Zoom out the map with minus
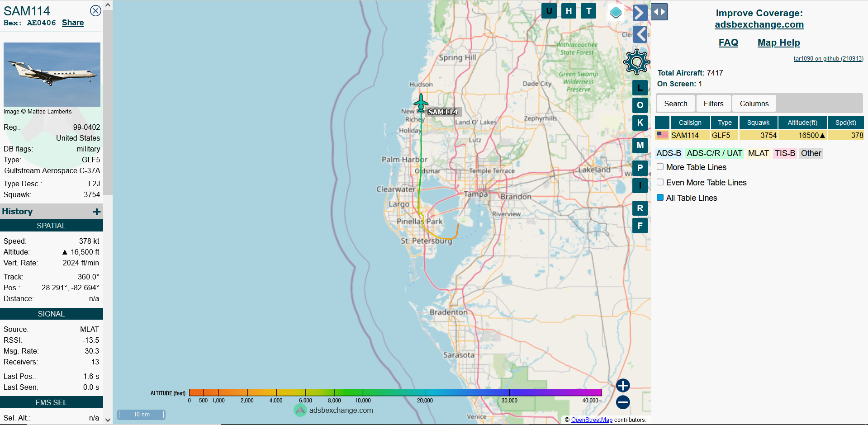The image size is (868, 425). (623, 402)
